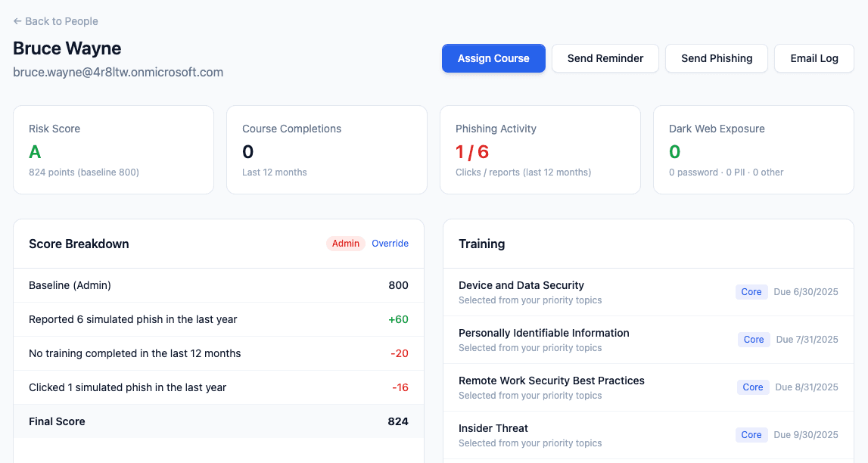Click 'Reported 6 simulated phish in the last year'
This screenshot has height=463, width=868.
[x=133, y=319]
